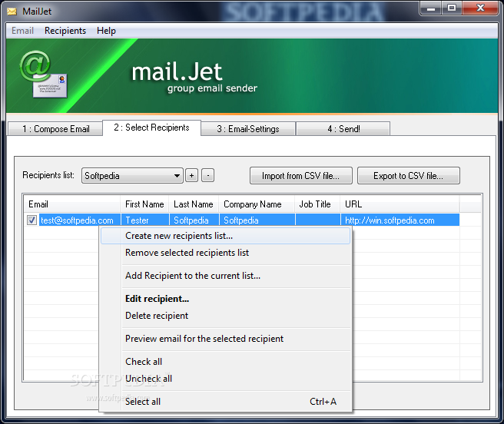
Task: Click the minus button to remove the recipients list
Action: point(208,176)
